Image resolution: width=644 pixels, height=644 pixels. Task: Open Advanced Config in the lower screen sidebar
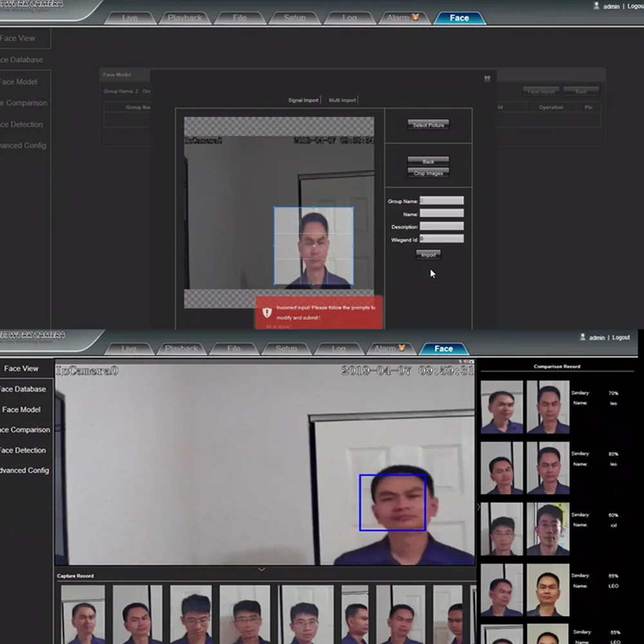(24, 470)
